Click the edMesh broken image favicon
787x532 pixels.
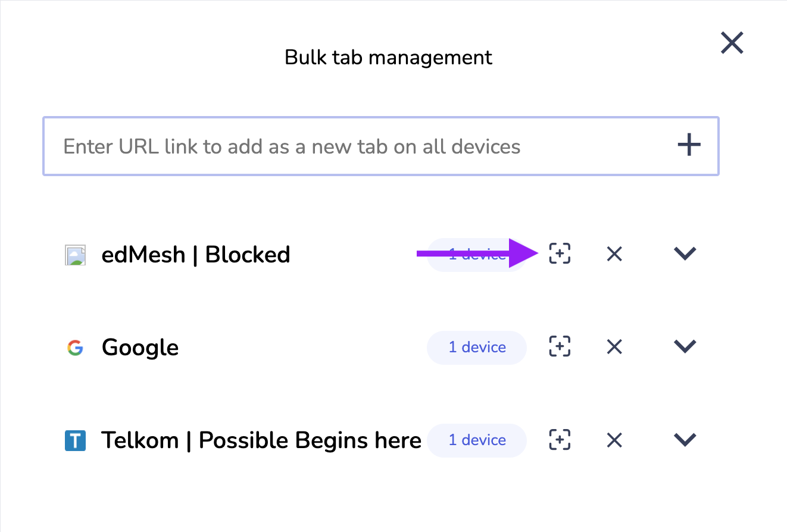point(75,255)
